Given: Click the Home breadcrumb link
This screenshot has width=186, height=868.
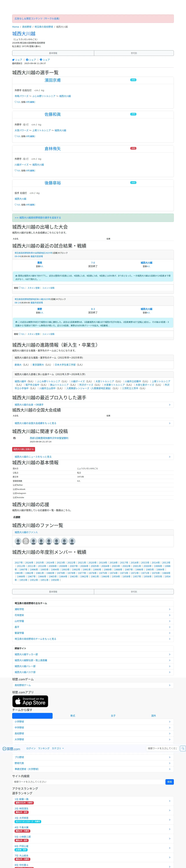Looking at the screenshot, I should tap(15, 27).
